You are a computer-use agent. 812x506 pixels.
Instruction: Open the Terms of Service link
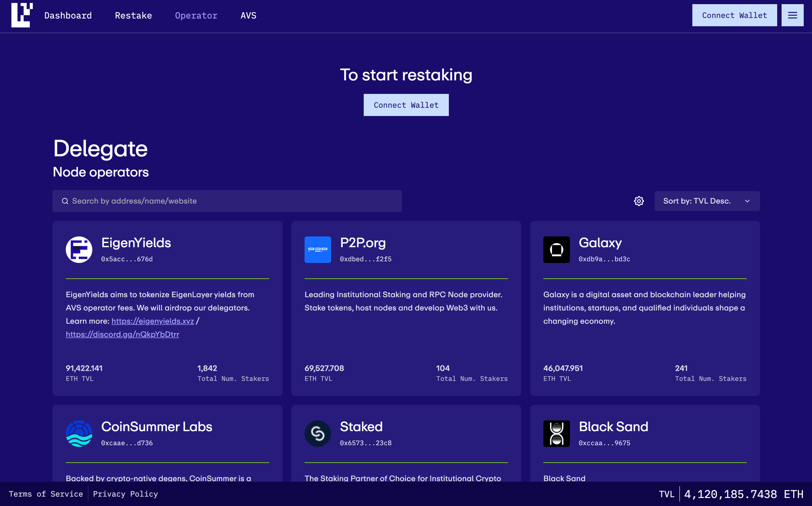tap(46, 494)
